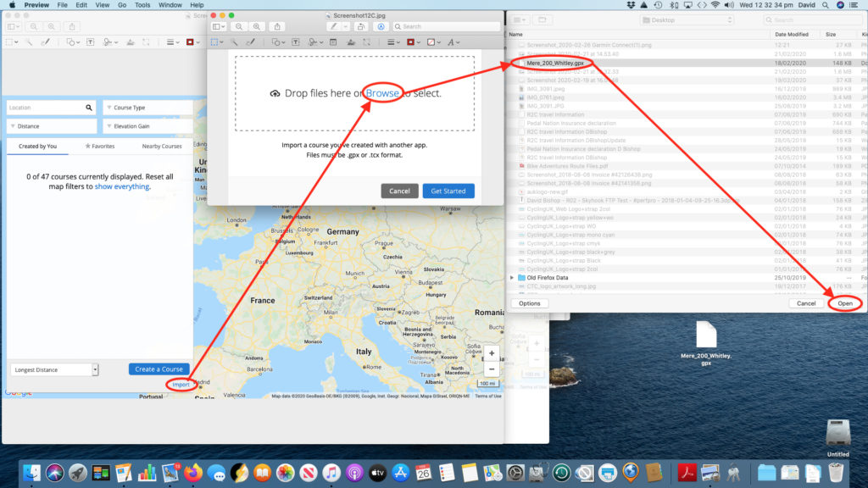Open the Music app in the Dock

point(331,473)
